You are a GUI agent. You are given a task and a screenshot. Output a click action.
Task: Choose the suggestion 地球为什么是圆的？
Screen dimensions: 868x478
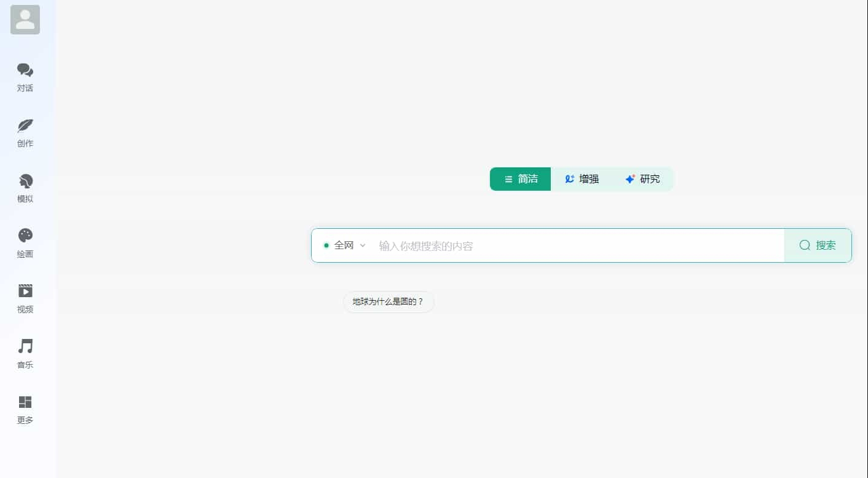389,302
